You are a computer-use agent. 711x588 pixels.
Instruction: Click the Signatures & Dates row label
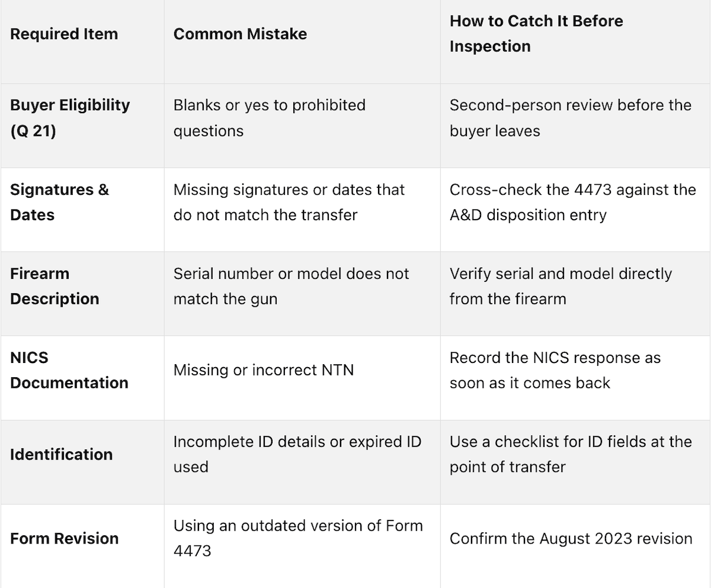point(60,202)
